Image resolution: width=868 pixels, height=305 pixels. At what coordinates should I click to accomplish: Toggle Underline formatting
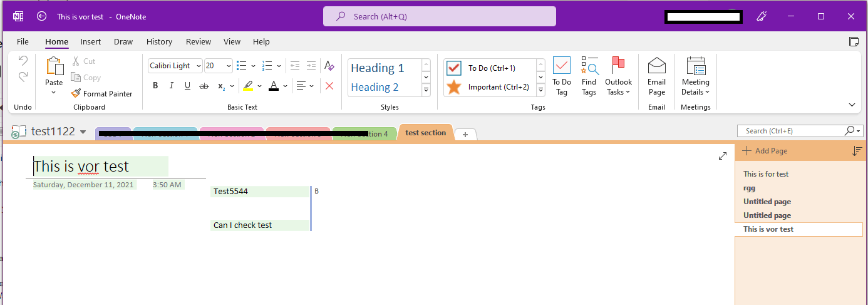pos(187,86)
